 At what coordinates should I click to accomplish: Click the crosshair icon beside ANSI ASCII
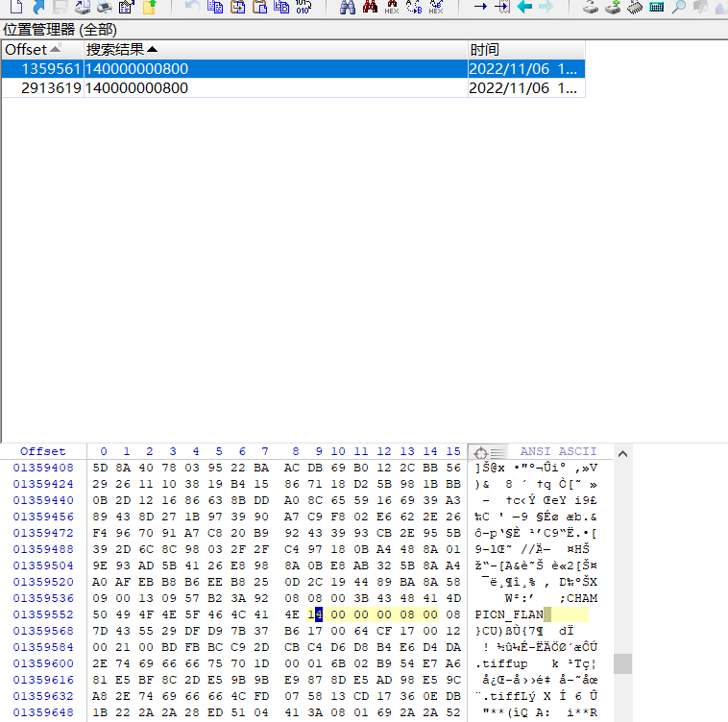480,453
